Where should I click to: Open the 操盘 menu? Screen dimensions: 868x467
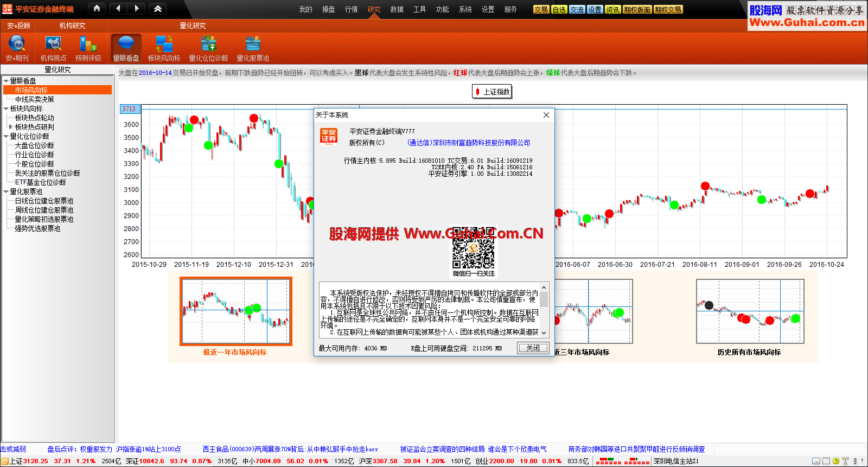(328, 9)
